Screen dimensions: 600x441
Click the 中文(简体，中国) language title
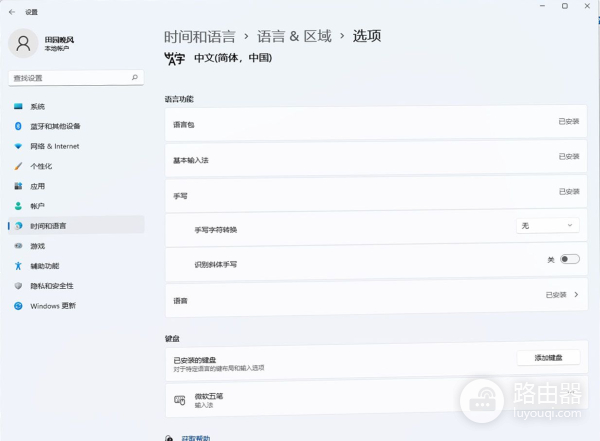pyautogui.click(x=233, y=58)
